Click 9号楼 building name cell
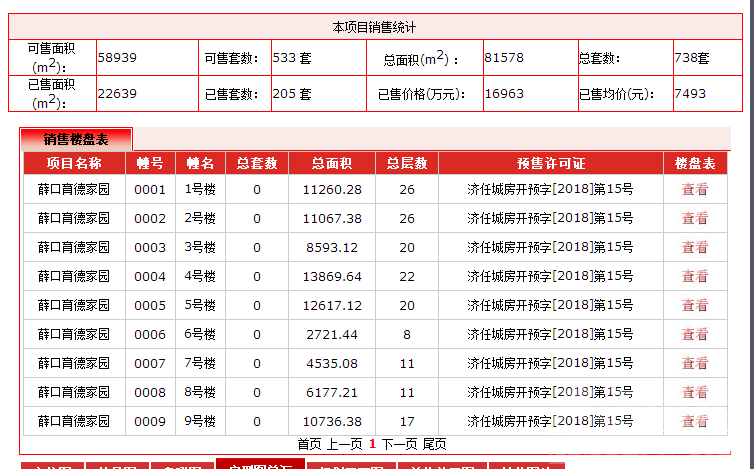The width and height of the screenshot is (754, 469). (x=200, y=421)
